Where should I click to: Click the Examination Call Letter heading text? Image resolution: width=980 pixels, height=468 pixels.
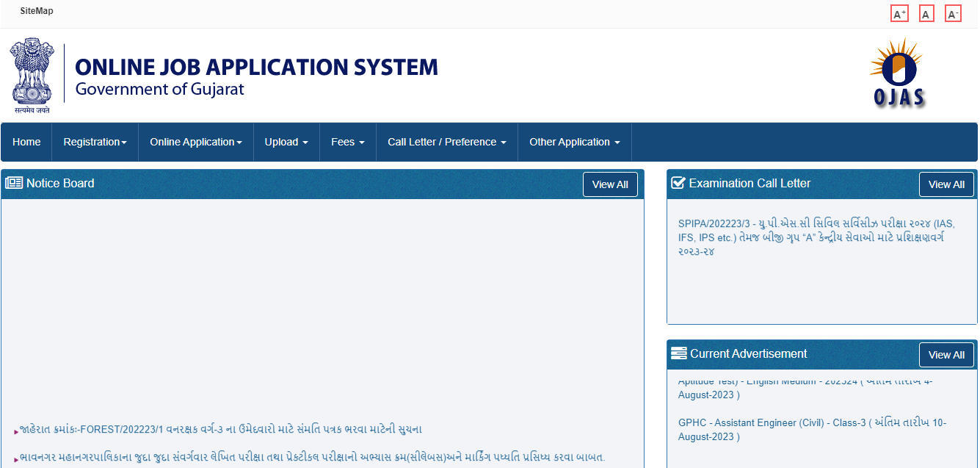pos(749,183)
